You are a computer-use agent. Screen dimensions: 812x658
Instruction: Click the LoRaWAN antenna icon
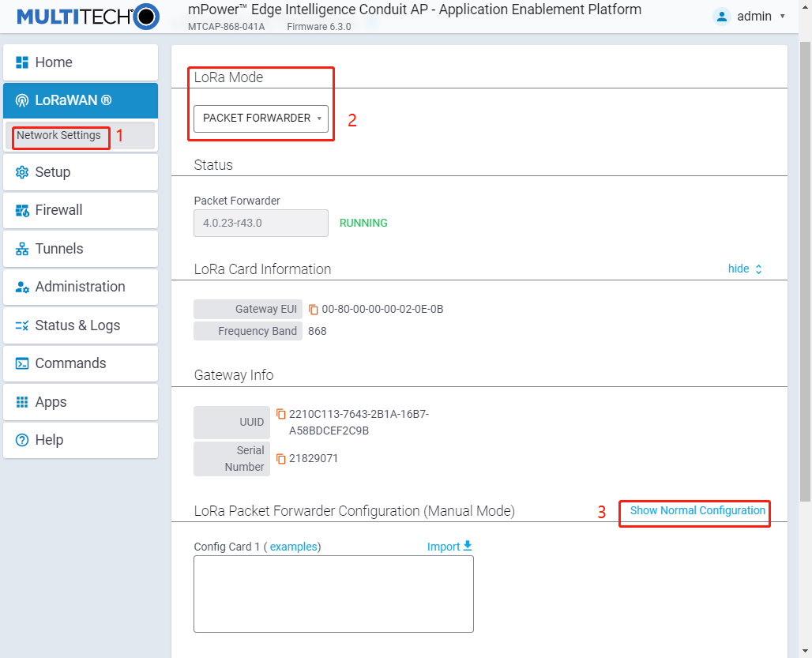(22, 100)
